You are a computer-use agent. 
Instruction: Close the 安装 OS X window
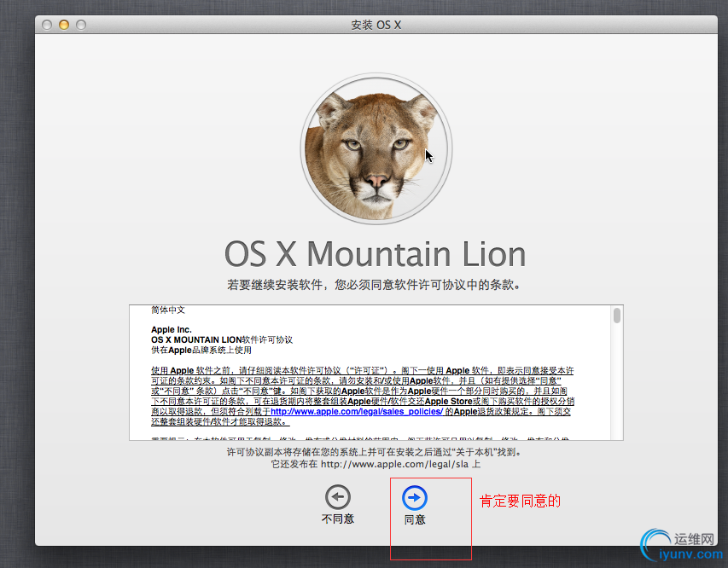[x=47, y=25]
